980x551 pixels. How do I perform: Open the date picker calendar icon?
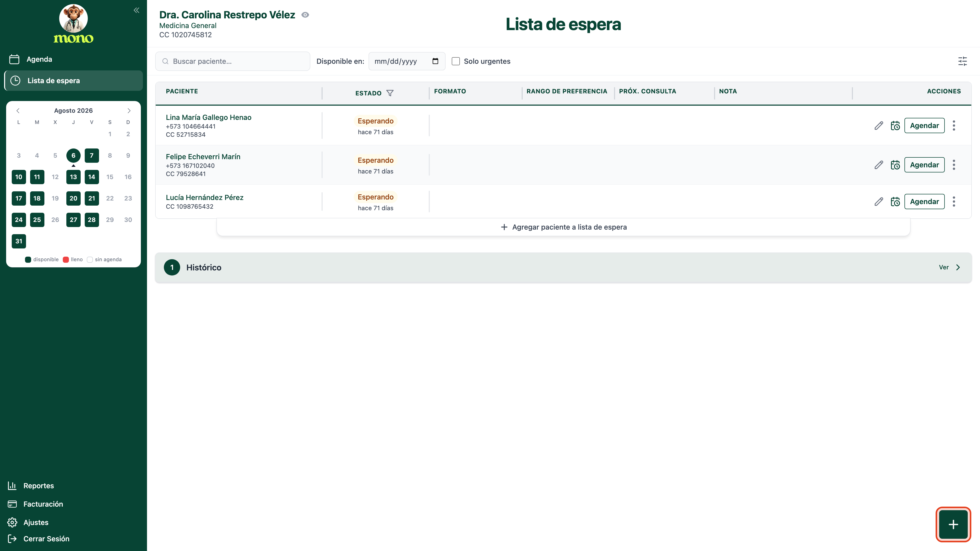click(435, 61)
